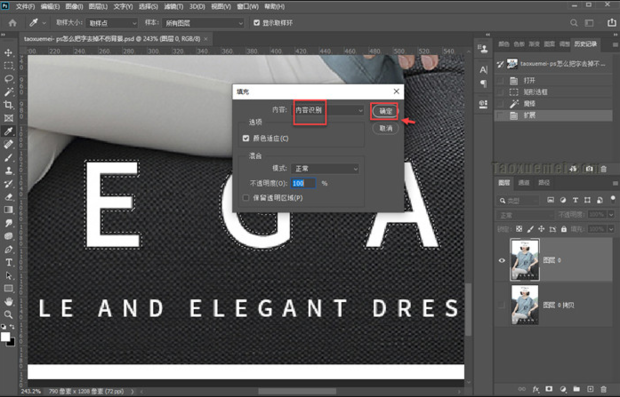This screenshot has width=620, height=397.
Task: Open the 文件(F) menu
Action: click(25, 7)
